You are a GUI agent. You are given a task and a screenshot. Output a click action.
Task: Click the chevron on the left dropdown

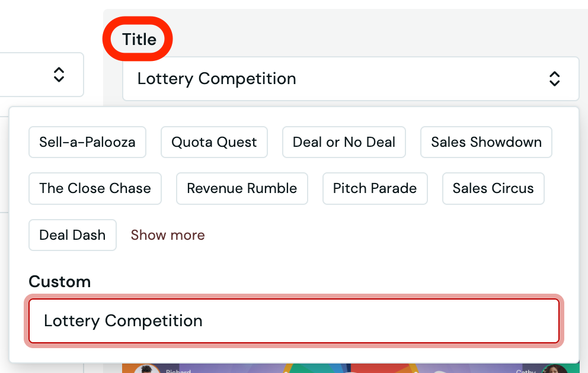(x=58, y=75)
